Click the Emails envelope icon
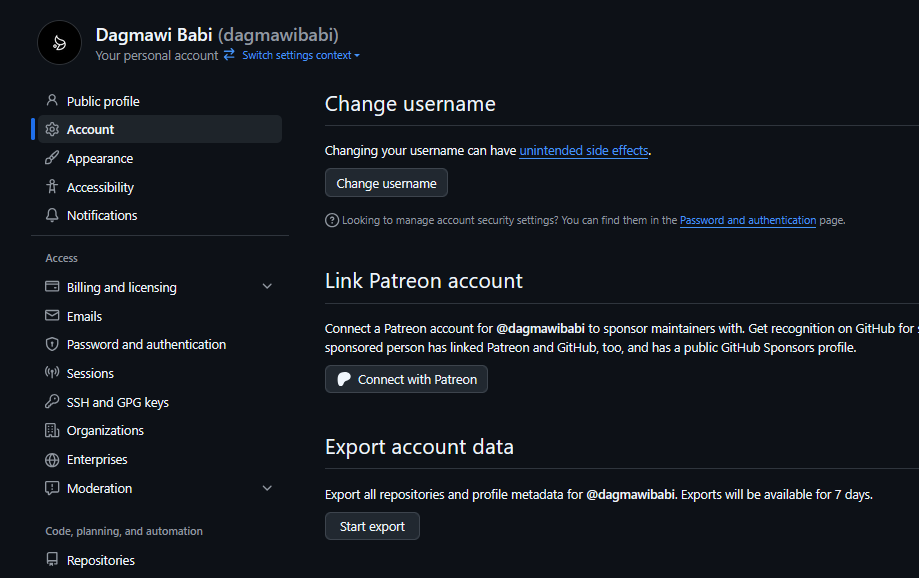Viewport: 919px width, 578px height. (52, 316)
